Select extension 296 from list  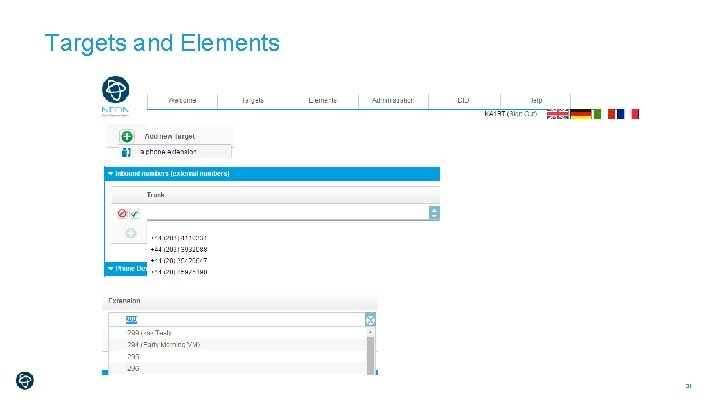238,368
